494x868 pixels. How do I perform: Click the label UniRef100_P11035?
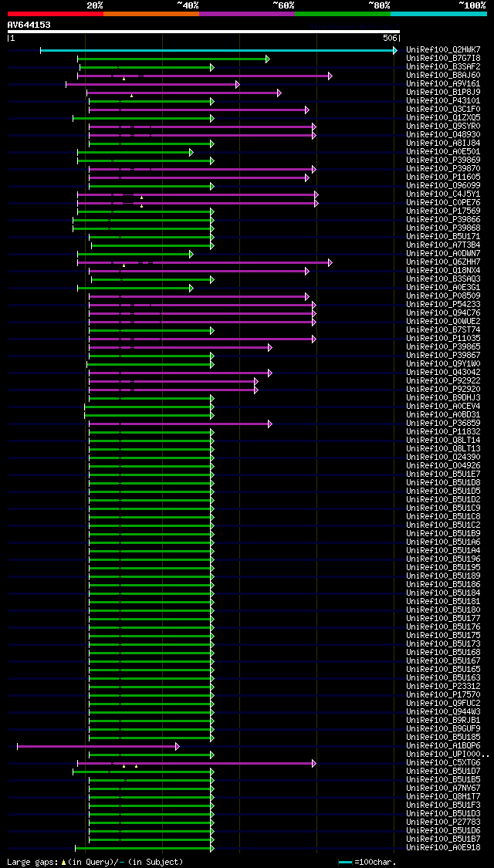[443, 338]
